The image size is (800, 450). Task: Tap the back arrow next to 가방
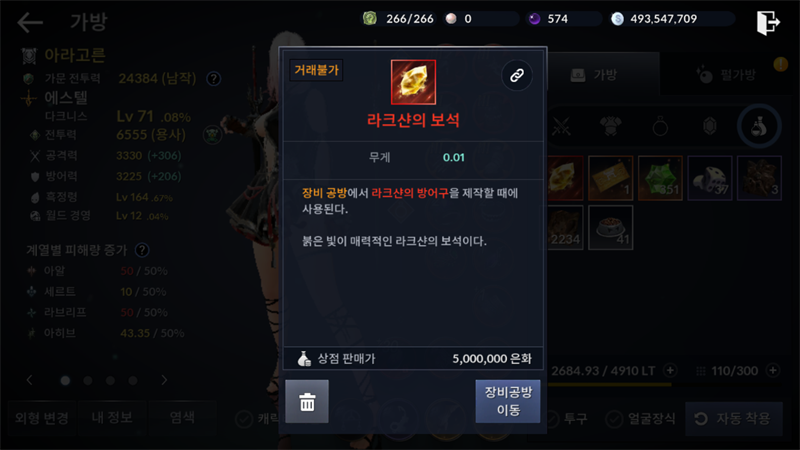[x=30, y=22]
